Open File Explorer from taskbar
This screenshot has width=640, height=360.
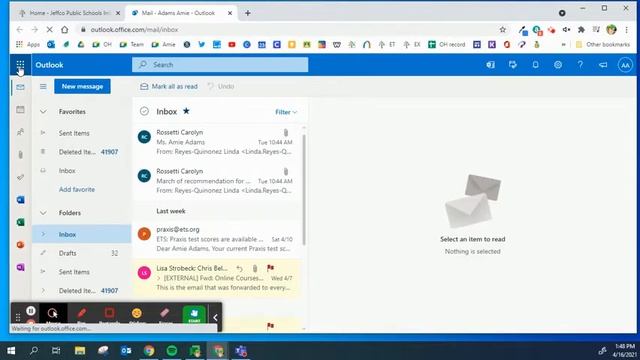click(80, 351)
